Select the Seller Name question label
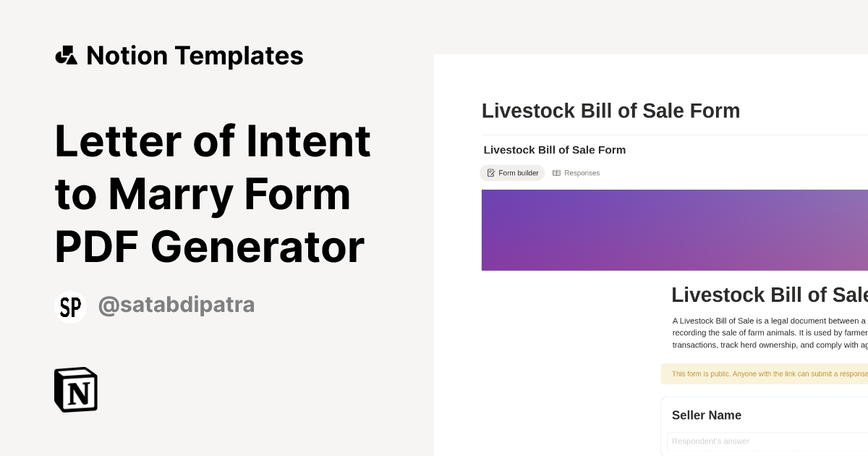Screen dimensions: 868x456 tap(706, 415)
